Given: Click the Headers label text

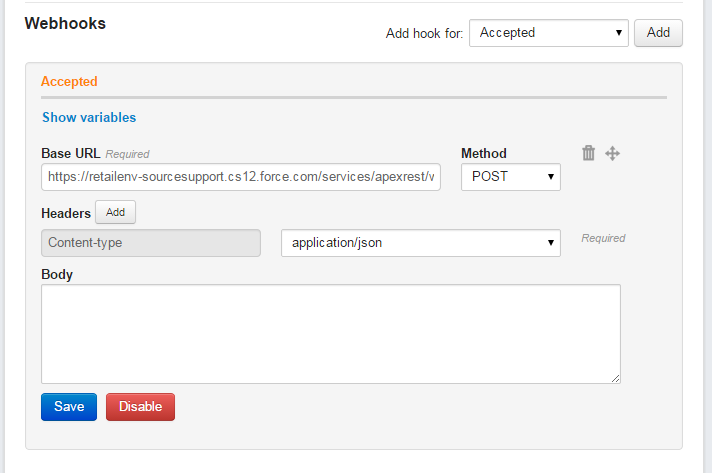Looking at the screenshot, I should [65, 213].
